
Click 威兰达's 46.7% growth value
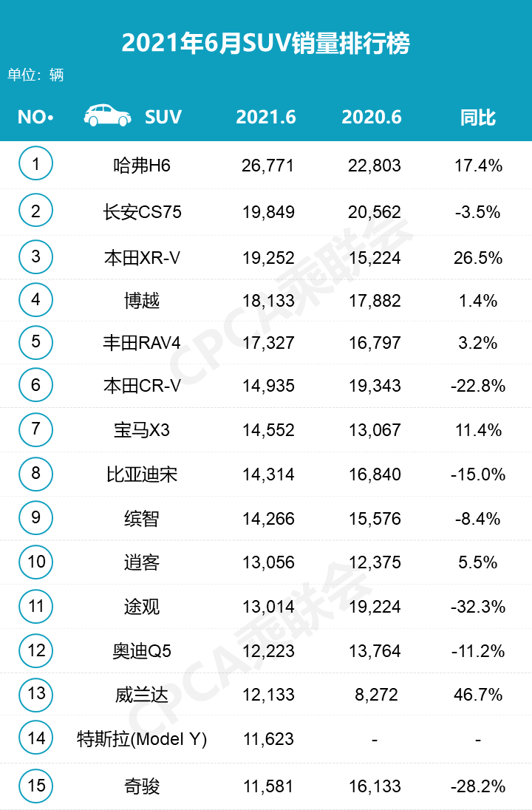point(478,695)
